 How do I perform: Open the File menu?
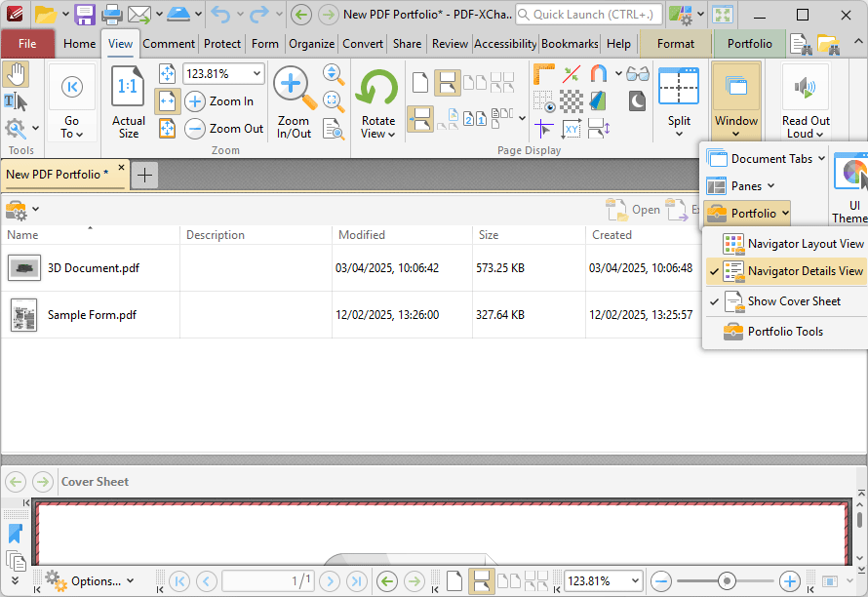27,44
